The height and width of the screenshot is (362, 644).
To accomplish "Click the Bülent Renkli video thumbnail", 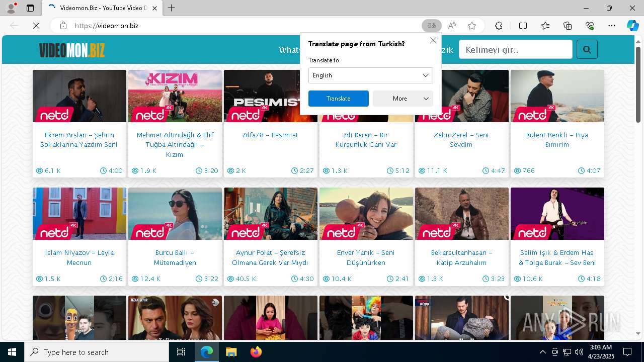I will [557, 96].
